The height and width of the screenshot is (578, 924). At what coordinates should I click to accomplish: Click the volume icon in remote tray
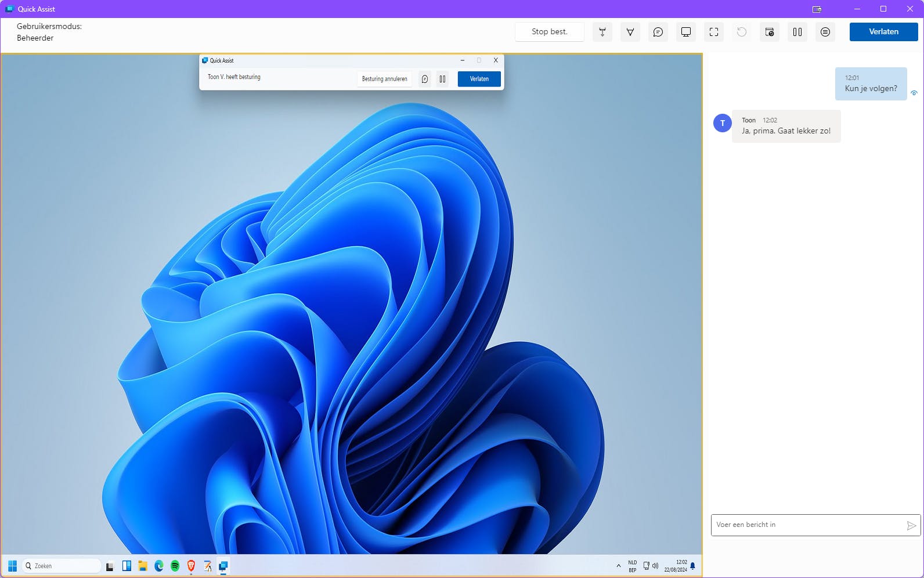(655, 566)
